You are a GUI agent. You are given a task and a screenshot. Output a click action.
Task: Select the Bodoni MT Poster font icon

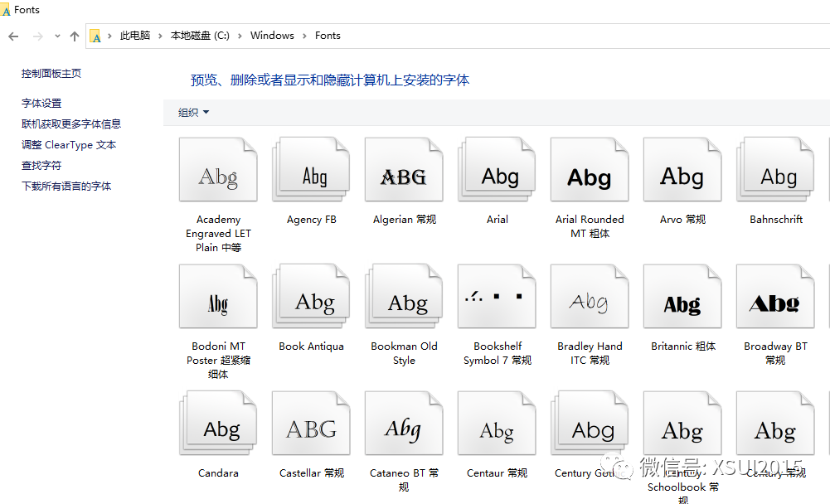pos(218,297)
